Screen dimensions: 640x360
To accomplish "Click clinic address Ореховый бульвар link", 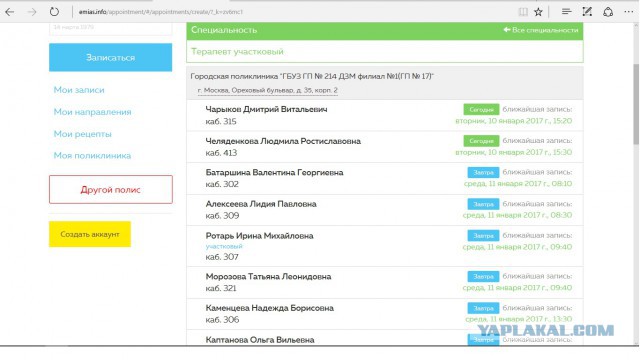I will [267, 90].
